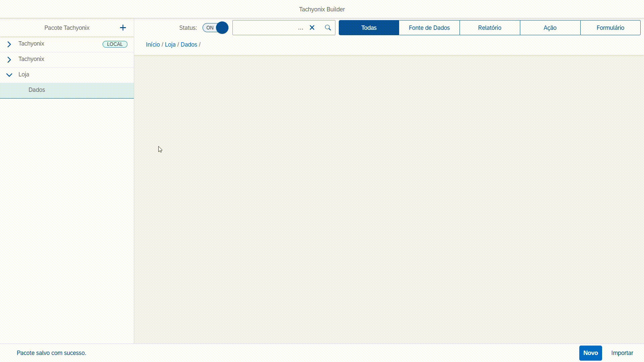The image size is (644, 362).
Task: Collapse the Loja package node
Action: click(9, 75)
